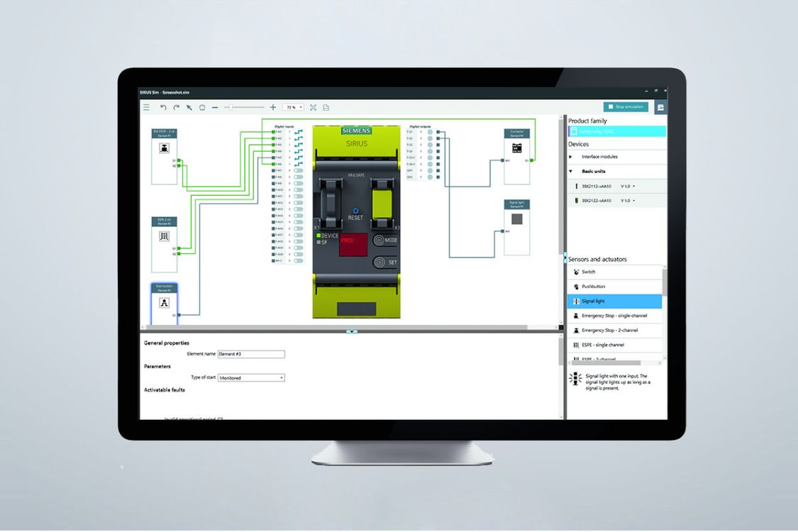
Task: Select the arrow pointer tool
Action: pyautogui.click(x=189, y=107)
